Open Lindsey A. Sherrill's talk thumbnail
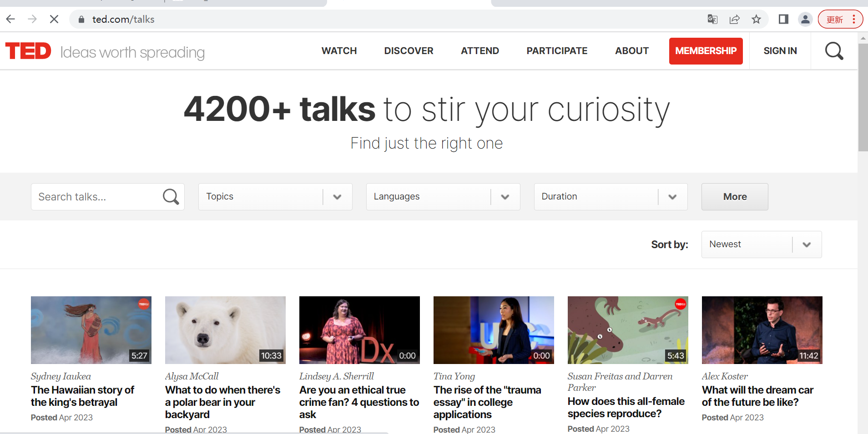This screenshot has width=868, height=434. pyautogui.click(x=359, y=330)
